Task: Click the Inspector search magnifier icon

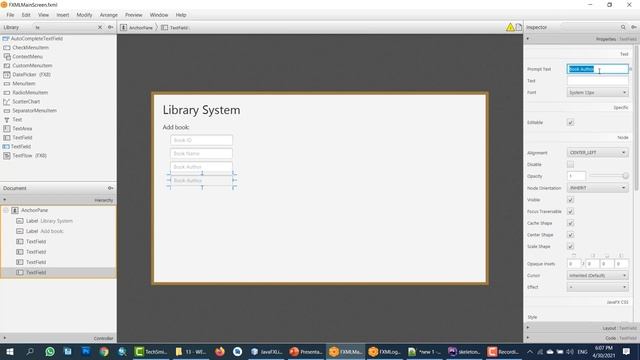Action: point(623,27)
